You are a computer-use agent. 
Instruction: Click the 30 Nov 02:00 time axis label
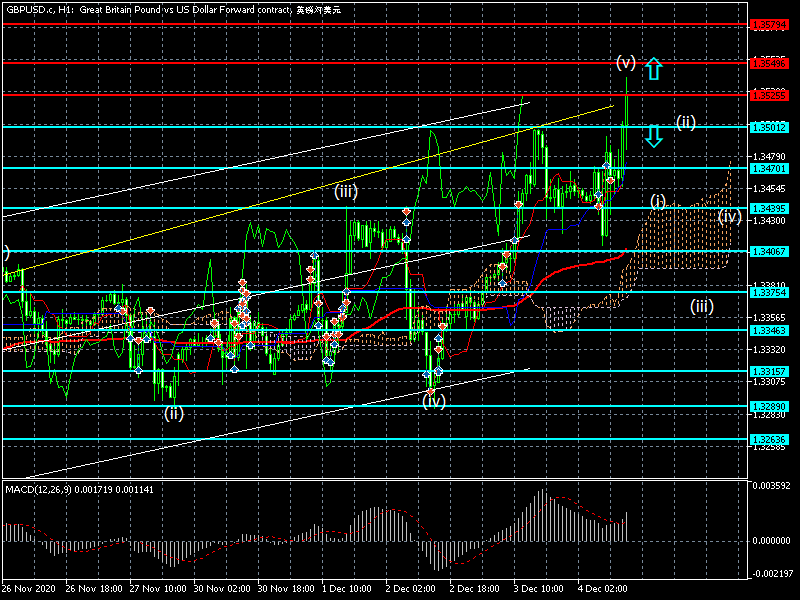pos(222,589)
